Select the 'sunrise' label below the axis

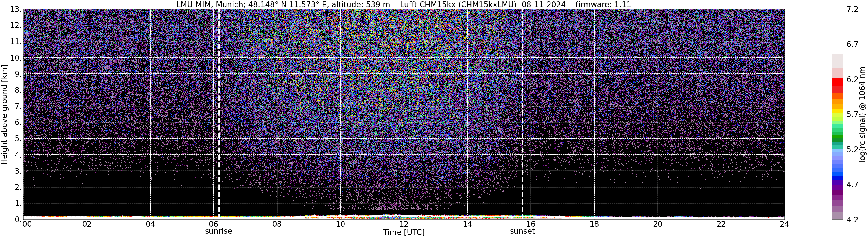click(x=219, y=231)
